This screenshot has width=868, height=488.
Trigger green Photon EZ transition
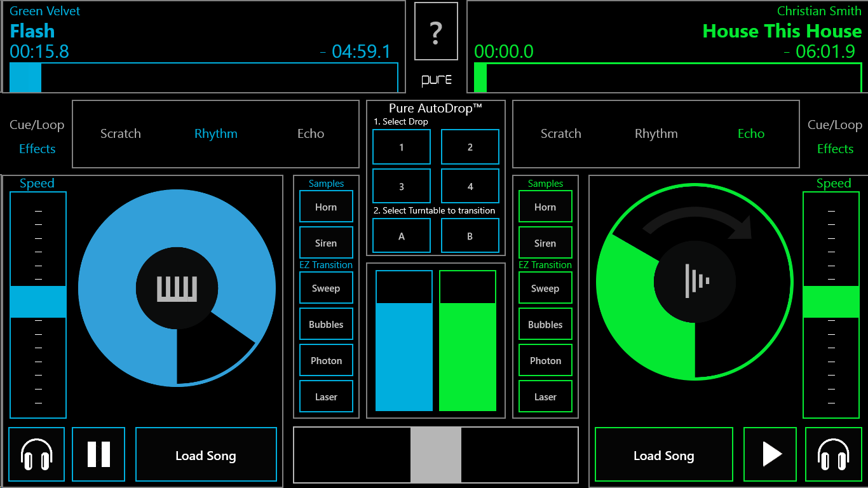coord(545,360)
